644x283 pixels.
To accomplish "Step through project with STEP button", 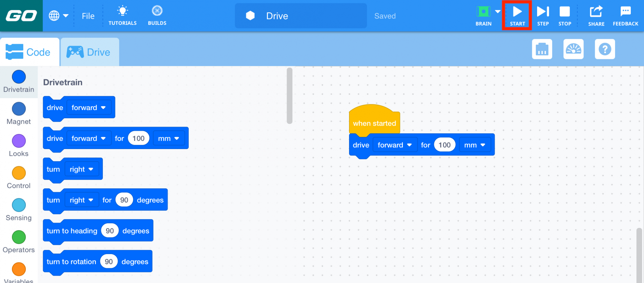I will (543, 15).
